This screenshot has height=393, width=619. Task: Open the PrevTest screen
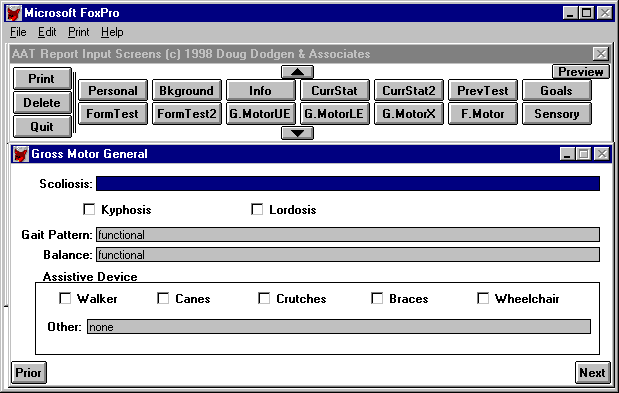pos(483,90)
